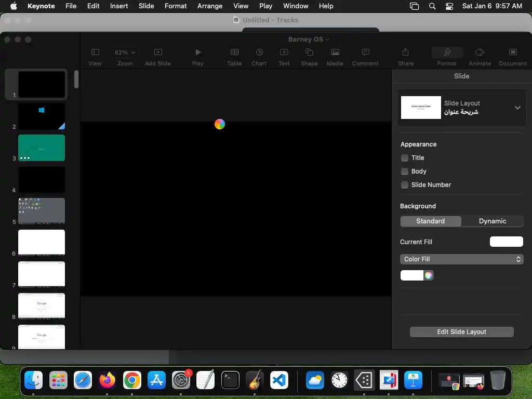Launch Safari from the Dock
This screenshot has height=399, width=532.
point(83,380)
